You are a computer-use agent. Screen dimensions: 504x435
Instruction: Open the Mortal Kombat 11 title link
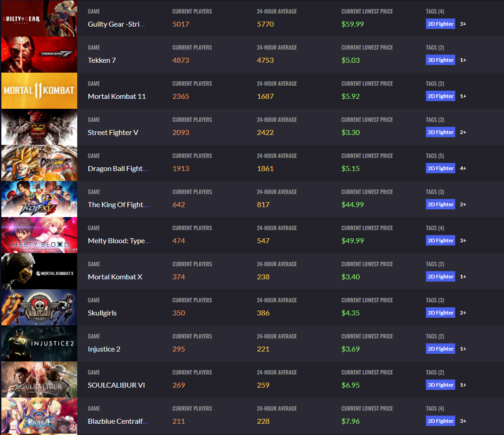coord(117,97)
